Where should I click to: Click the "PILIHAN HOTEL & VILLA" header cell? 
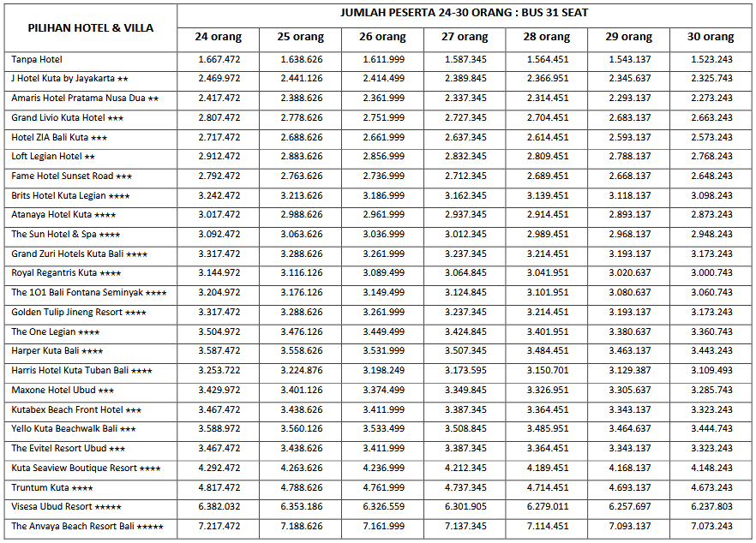90,28
